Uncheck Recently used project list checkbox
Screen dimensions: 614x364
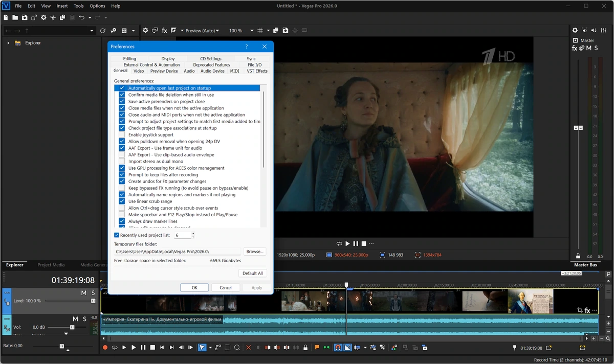click(x=117, y=235)
